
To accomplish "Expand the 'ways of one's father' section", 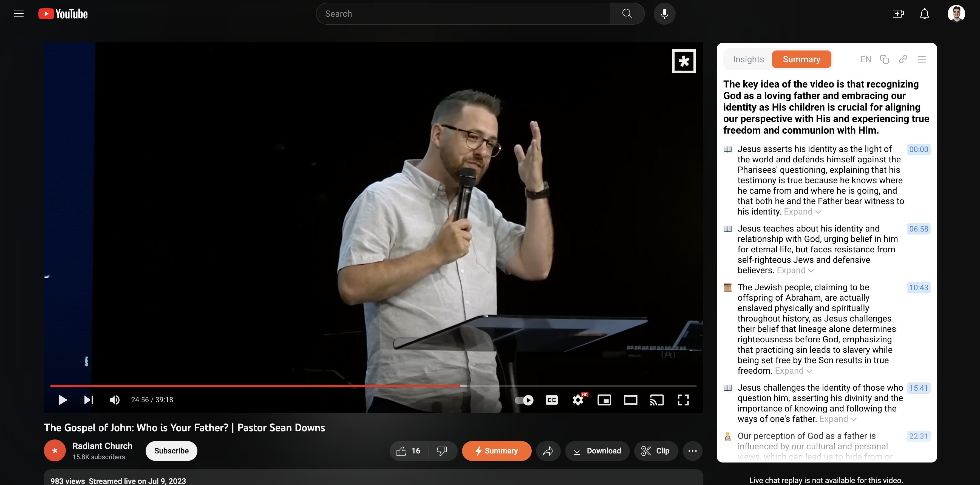I will point(838,419).
